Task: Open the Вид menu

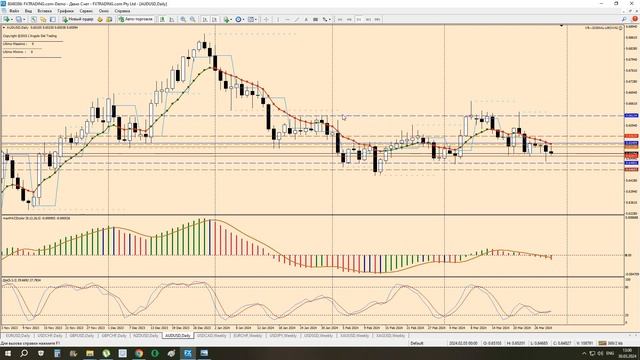Action: point(28,11)
